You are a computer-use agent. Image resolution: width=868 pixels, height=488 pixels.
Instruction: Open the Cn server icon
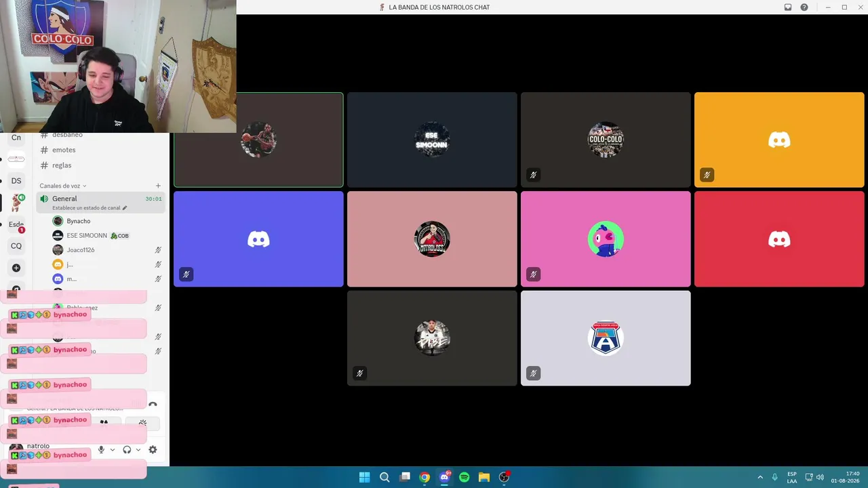point(16,138)
